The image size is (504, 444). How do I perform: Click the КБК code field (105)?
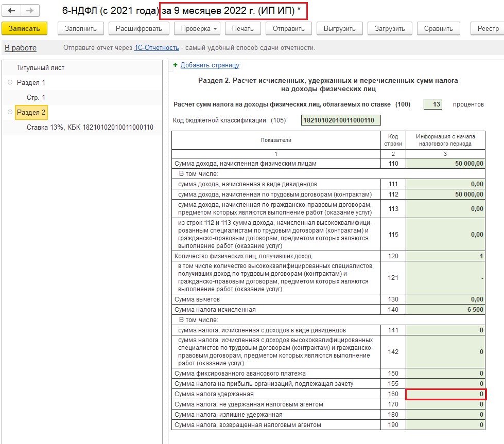coord(340,120)
